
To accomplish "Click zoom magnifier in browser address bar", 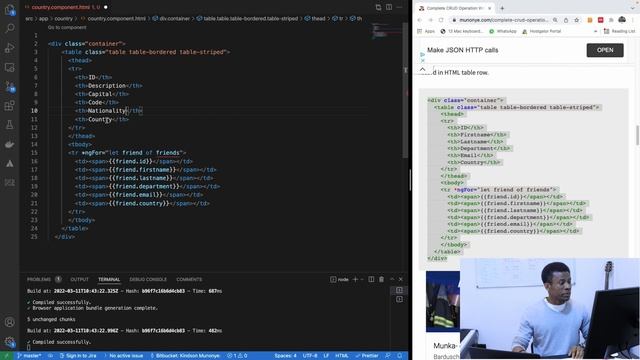I will click(x=555, y=20).
